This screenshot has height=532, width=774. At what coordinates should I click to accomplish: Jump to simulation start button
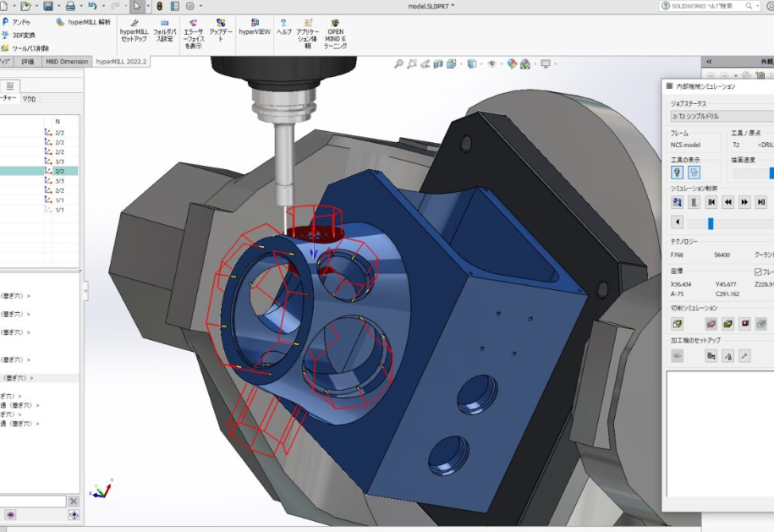pos(711,202)
